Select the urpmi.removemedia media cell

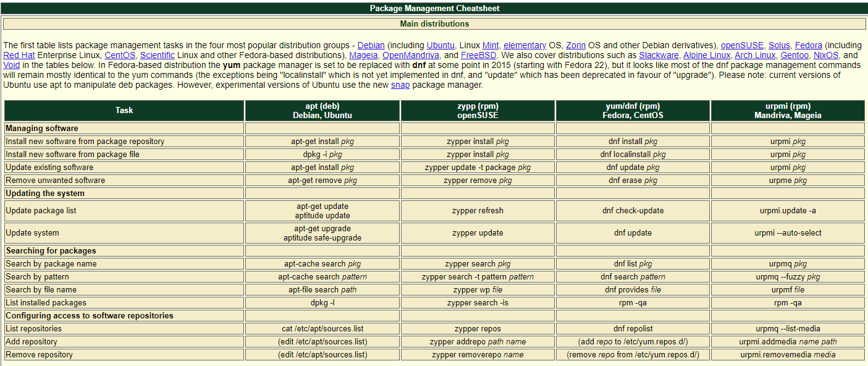788,355
